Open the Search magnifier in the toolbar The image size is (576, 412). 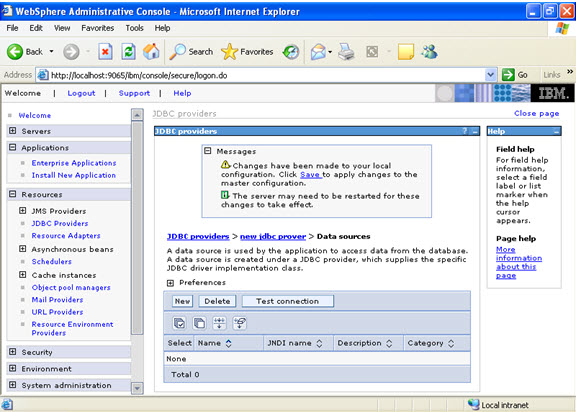pyautogui.click(x=178, y=52)
